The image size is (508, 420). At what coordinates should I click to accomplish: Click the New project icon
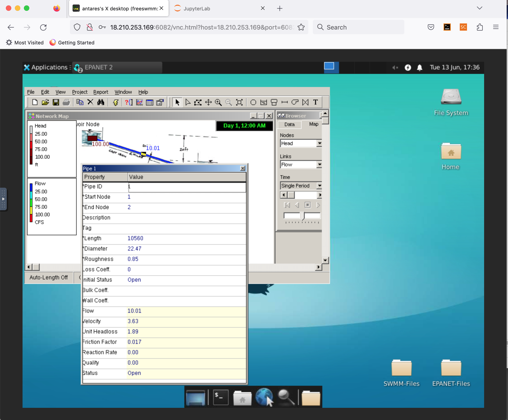pyautogui.click(x=35, y=103)
